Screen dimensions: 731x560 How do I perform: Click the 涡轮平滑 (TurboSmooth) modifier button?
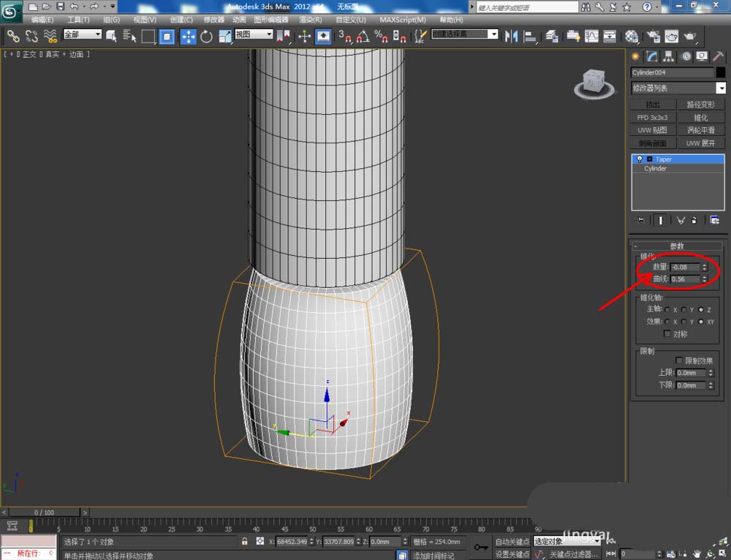[x=700, y=130]
